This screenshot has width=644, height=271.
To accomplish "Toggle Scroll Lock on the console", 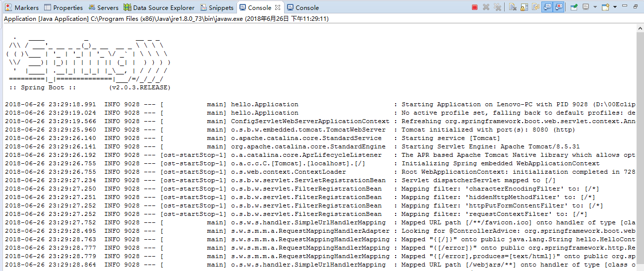I will pos(524,7).
